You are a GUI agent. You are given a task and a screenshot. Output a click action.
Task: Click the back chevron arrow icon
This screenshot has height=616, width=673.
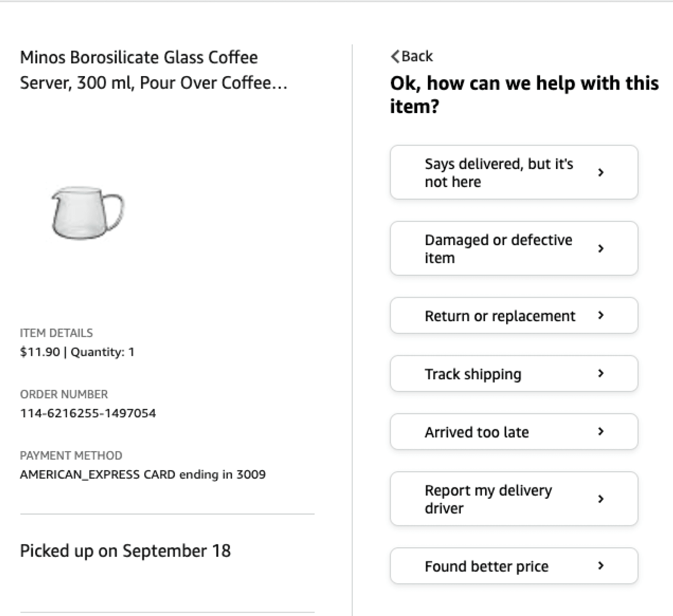(395, 56)
